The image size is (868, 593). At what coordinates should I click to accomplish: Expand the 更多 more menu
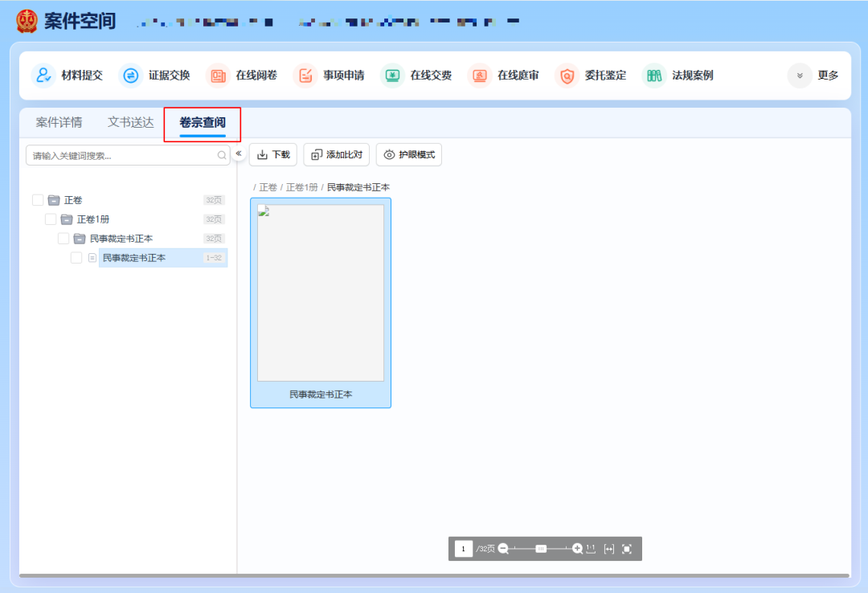(814, 76)
